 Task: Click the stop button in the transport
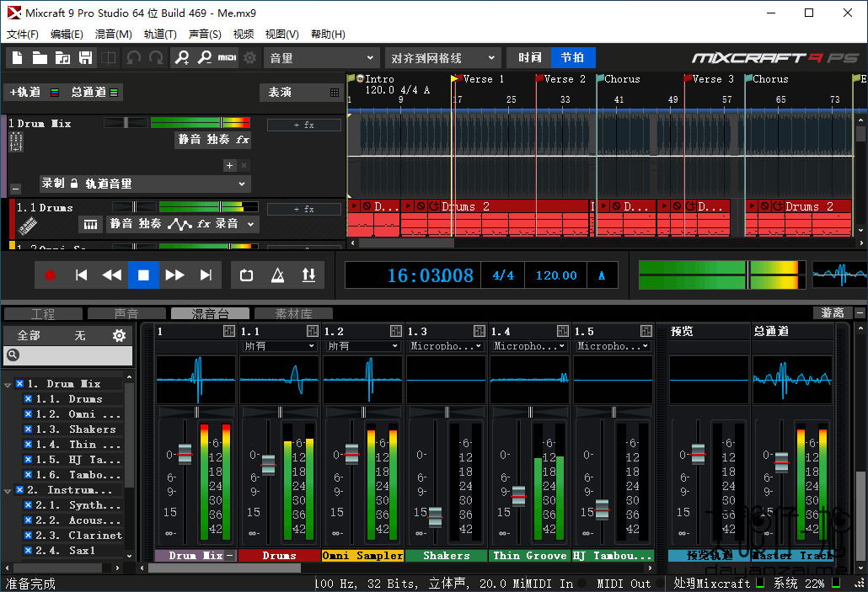[x=143, y=275]
